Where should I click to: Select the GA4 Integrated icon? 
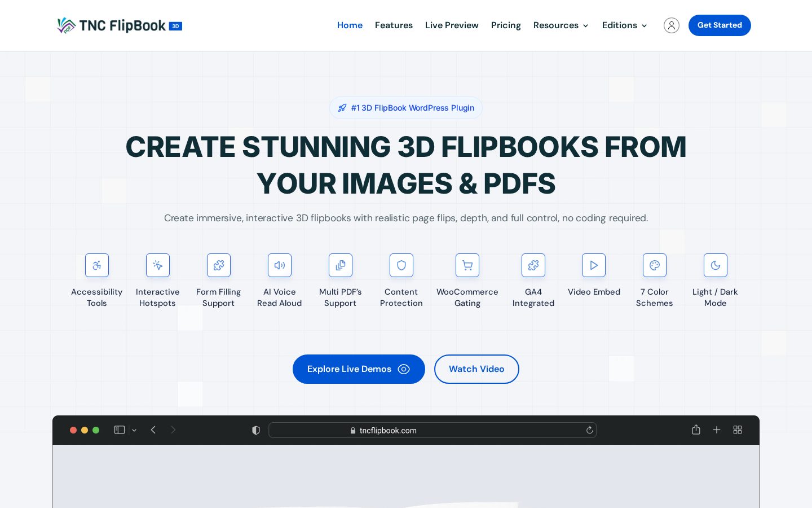coord(533,265)
